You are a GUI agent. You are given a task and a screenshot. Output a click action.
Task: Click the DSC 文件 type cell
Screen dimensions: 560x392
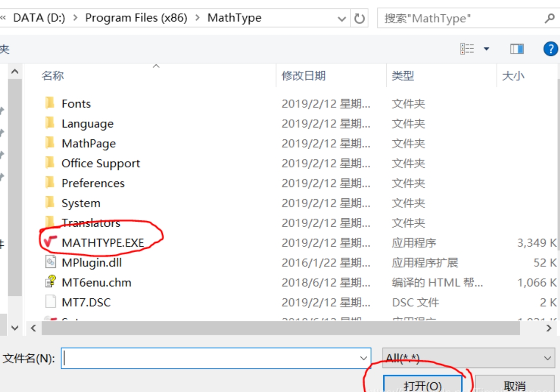[415, 302]
